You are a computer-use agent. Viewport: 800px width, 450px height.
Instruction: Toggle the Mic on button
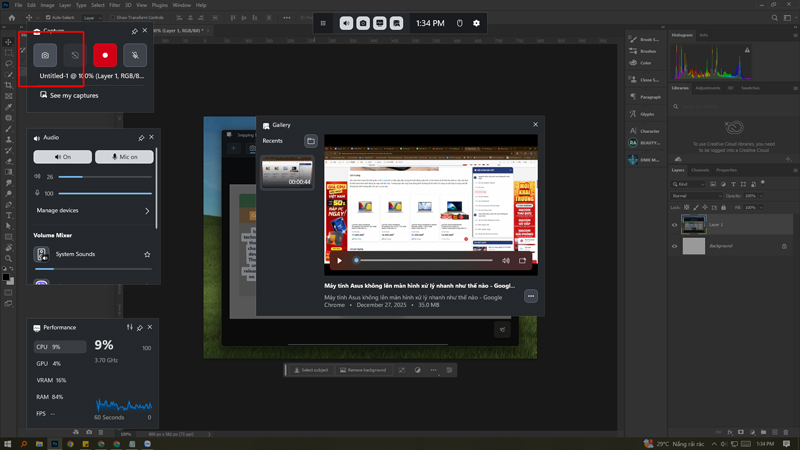tap(125, 157)
